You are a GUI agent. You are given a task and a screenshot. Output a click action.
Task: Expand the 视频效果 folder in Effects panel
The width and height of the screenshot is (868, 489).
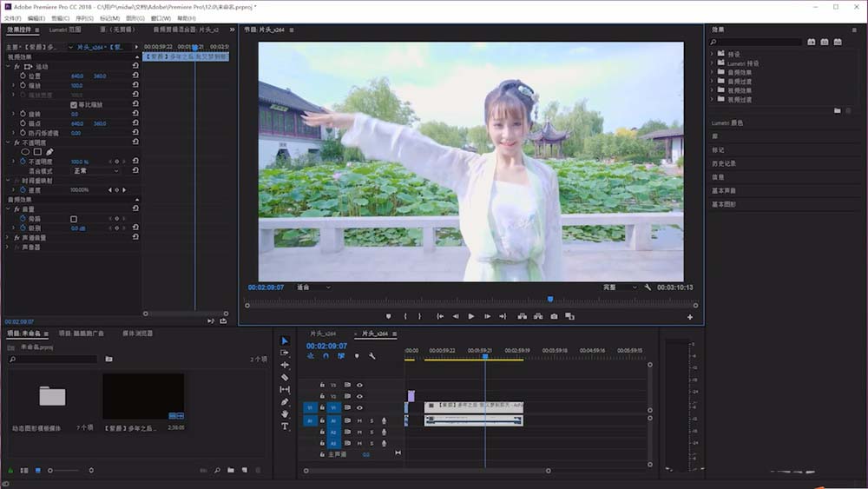click(x=713, y=90)
